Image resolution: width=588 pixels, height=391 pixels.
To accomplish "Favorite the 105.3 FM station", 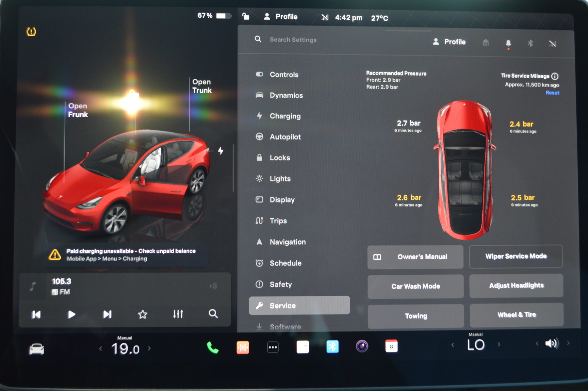I will pyautogui.click(x=143, y=314).
